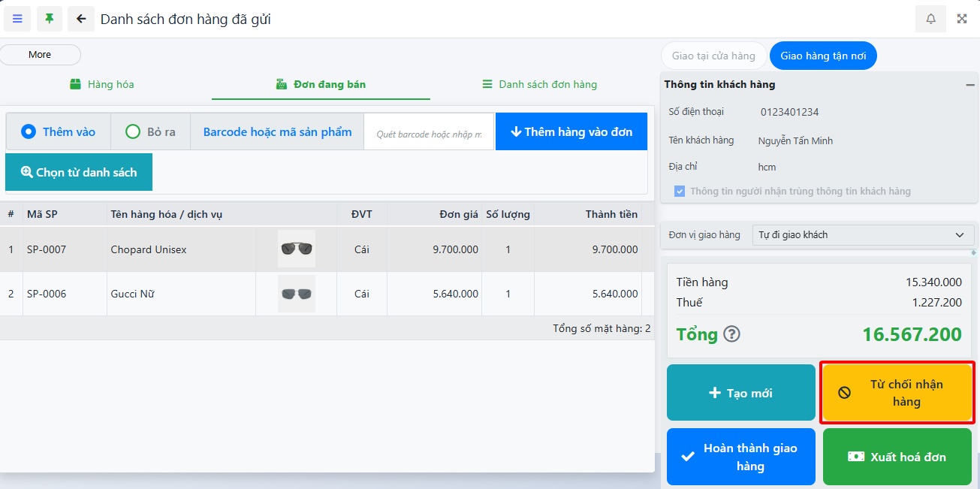
Task: Collapse the Thông tin khách hàng panel
Action: (969, 85)
